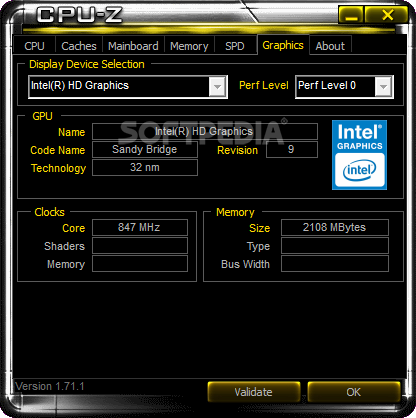Click the empty Shaders clock field
The height and width of the screenshot is (418, 416).
click(140, 246)
